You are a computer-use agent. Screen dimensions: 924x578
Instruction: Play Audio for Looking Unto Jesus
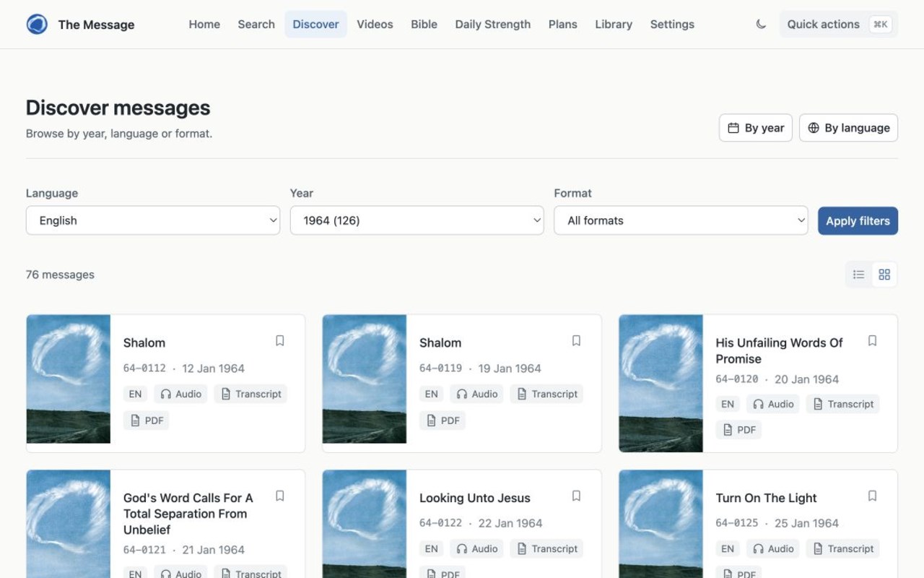coord(476,549)
